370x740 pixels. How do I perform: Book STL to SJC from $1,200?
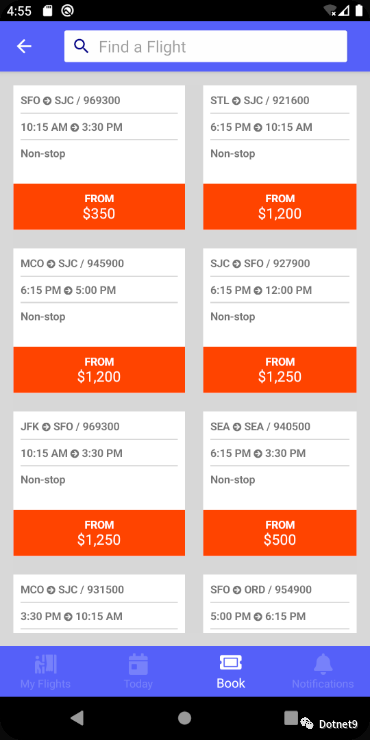click(x=280, y=207)
